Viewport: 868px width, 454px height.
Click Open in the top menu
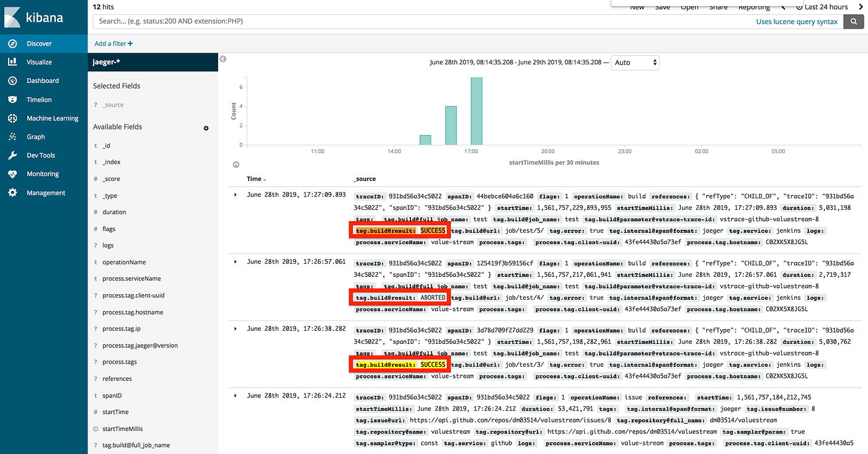coord(689,7)
